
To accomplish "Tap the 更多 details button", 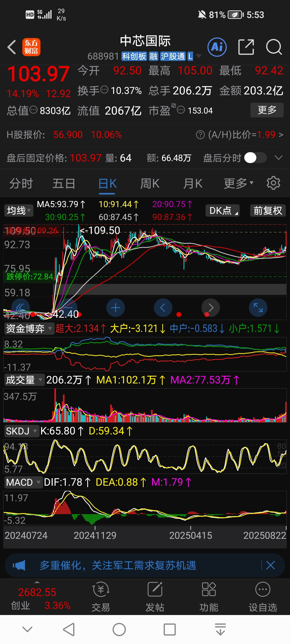I will point(267,110).
